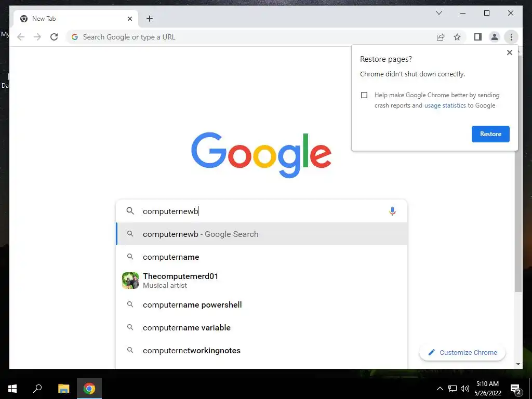Show hidden system tray icons
Viewport: 532px width, 399px height.
point(440,389)
